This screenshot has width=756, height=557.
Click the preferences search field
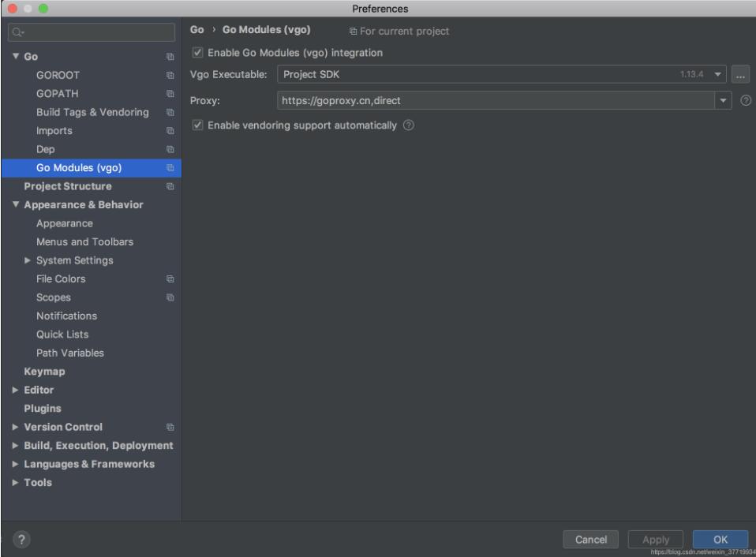click(92, 32)
